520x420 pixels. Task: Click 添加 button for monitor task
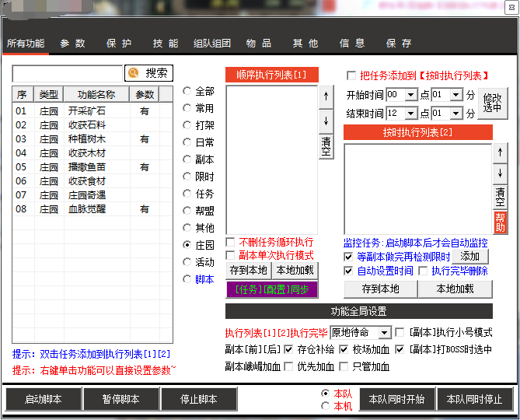click(x=470, y=256)
